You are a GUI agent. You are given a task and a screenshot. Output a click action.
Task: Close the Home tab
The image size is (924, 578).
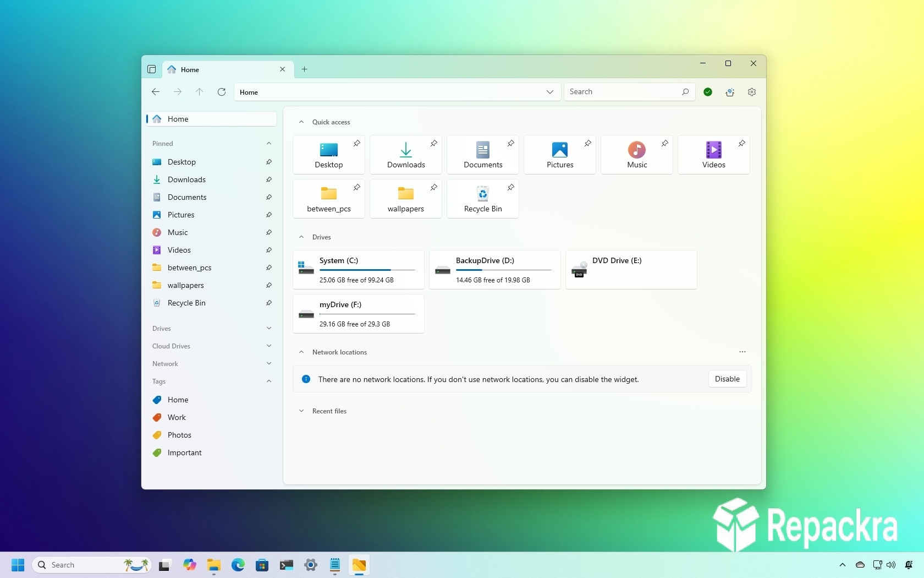[282, 69]
